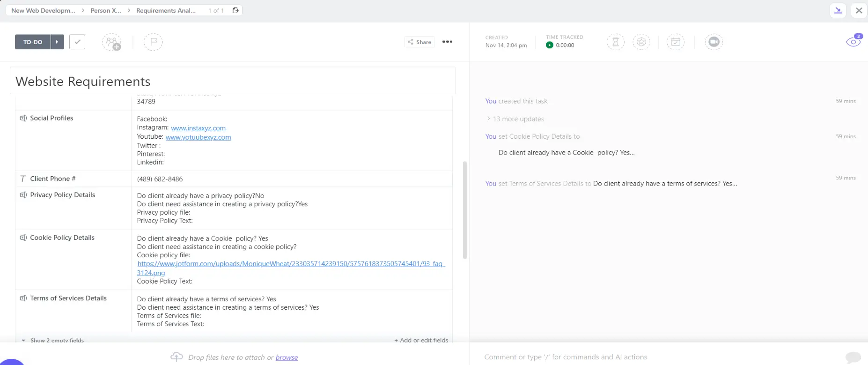Click 'set Cookie Policy Details to' activity
This screenshot has width=868, height=365.
click(x=532, y=136)
